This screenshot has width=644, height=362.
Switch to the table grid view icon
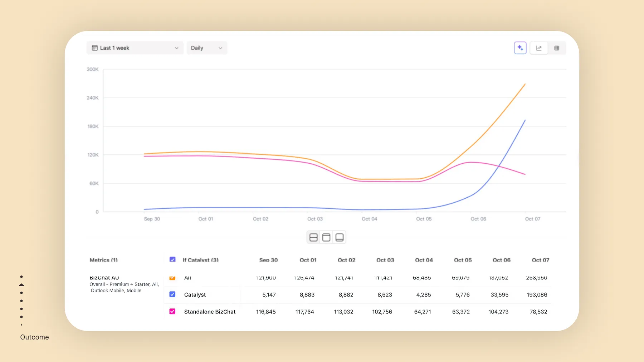point(557,48)
